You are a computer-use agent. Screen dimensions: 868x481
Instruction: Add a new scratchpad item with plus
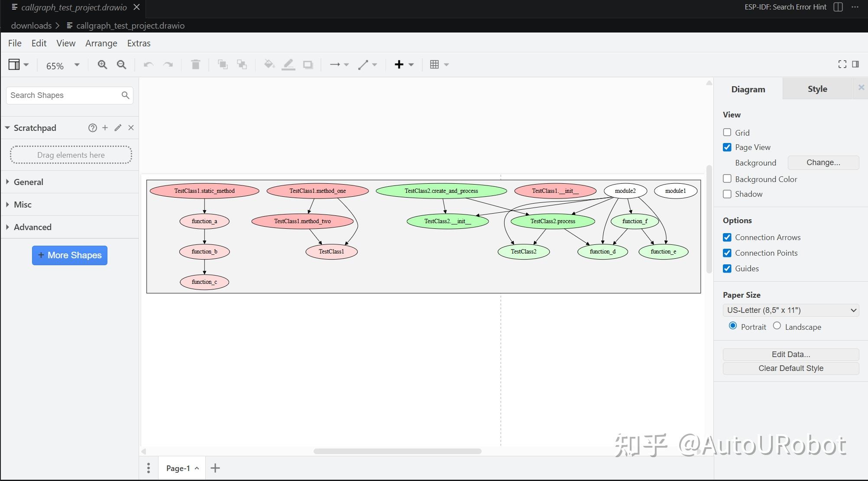105,127
